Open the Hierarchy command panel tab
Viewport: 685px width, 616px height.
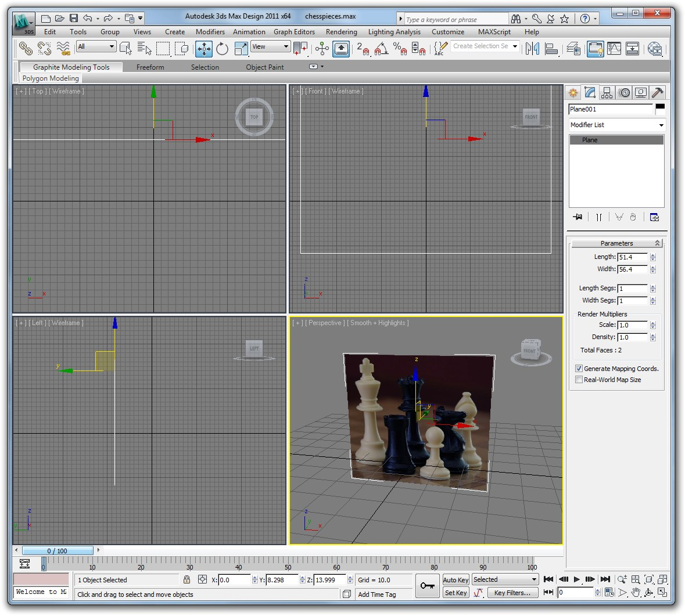607,93
